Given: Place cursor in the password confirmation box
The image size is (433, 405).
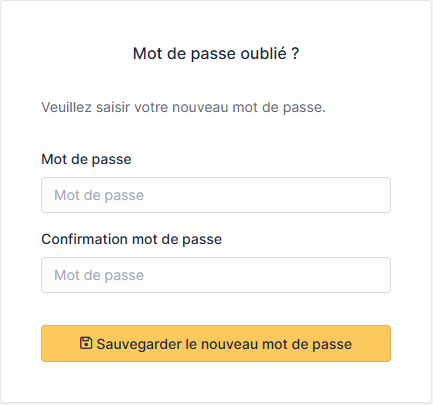Looking at the screenshot, I should pyautogui.click(x=216, y=275).
